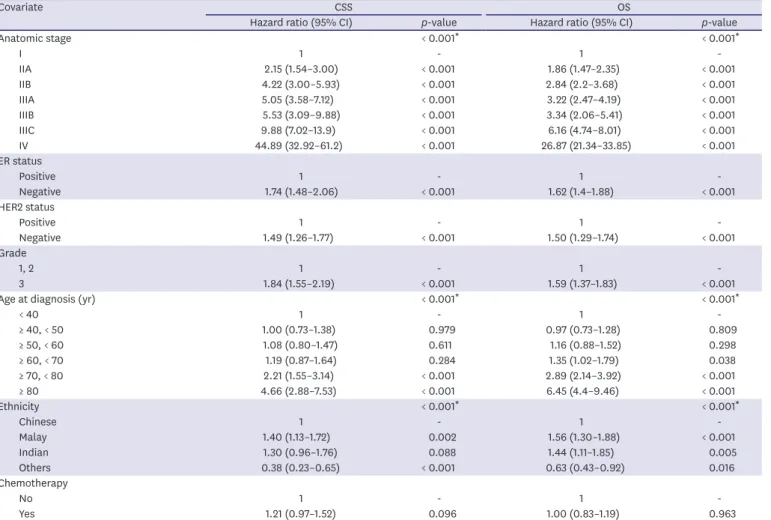This screenshot has width=771, height=520.
Task: Click CSS value '1.00 (0.73–1.38)'
Action: (x=298, y=330)
